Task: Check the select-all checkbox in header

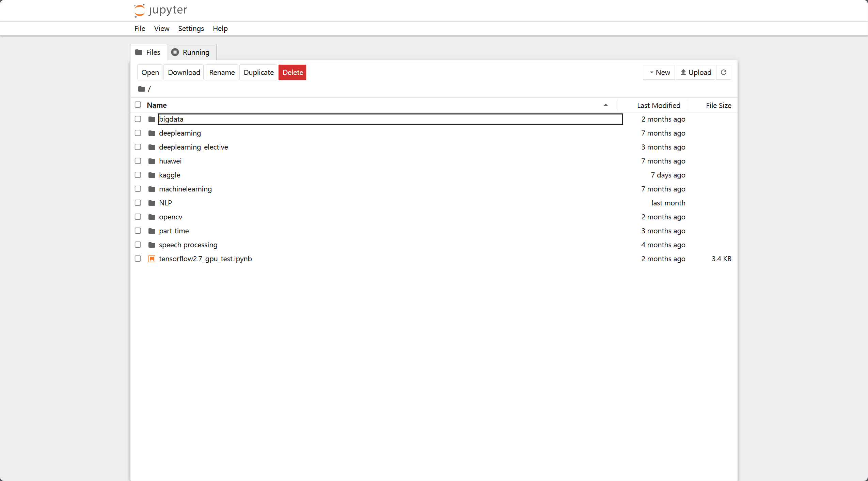Action: pyautogui.click(x=138, y=105)
